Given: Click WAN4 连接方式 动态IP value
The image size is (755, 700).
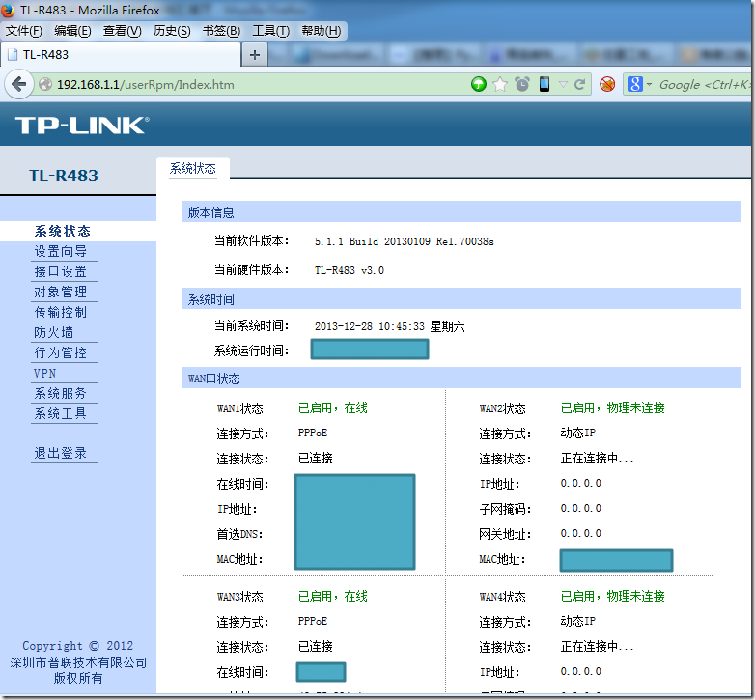Looking at the screenshot, I should click(578, 621).
